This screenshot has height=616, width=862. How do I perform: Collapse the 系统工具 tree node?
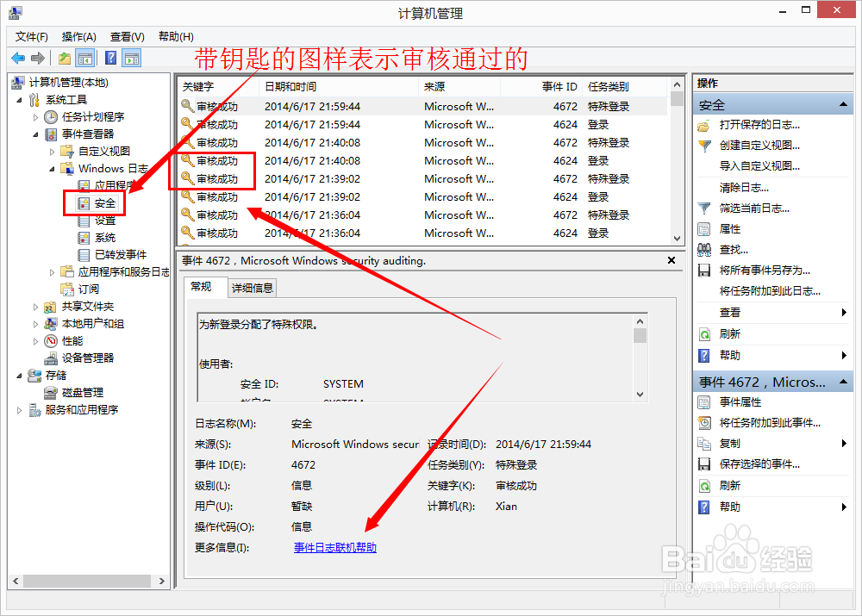coord(19,100)
